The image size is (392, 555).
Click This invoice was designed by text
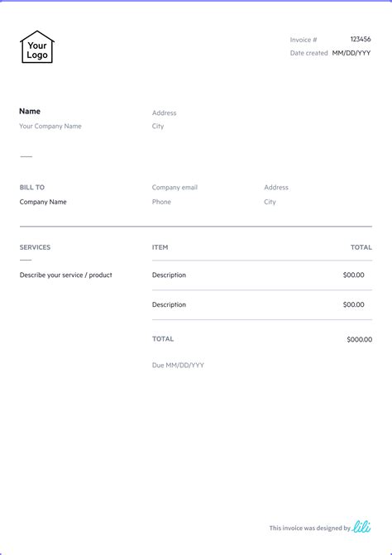pos(309,528)
